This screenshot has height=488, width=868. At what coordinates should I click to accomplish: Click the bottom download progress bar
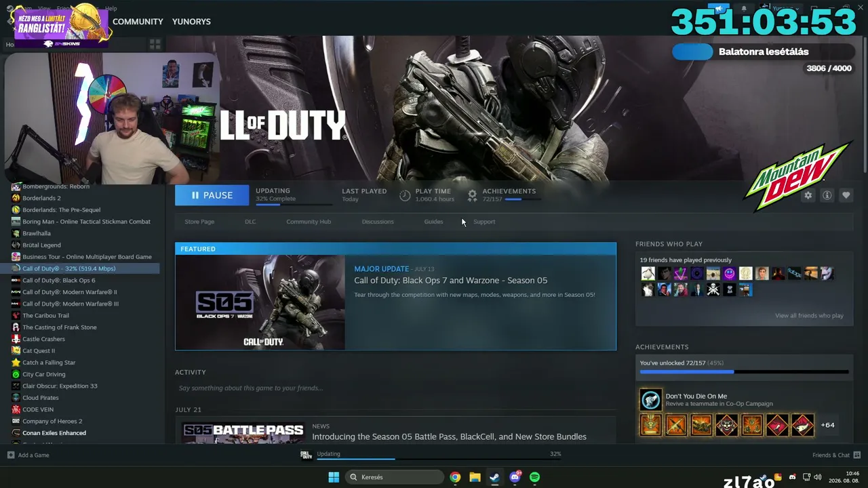click(439, 460)
